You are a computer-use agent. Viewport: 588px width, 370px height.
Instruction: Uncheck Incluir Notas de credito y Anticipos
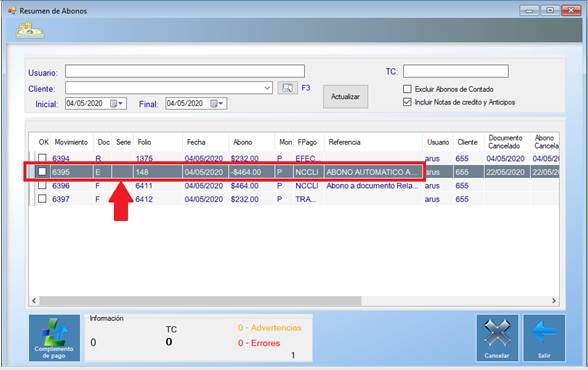[407, 102]
